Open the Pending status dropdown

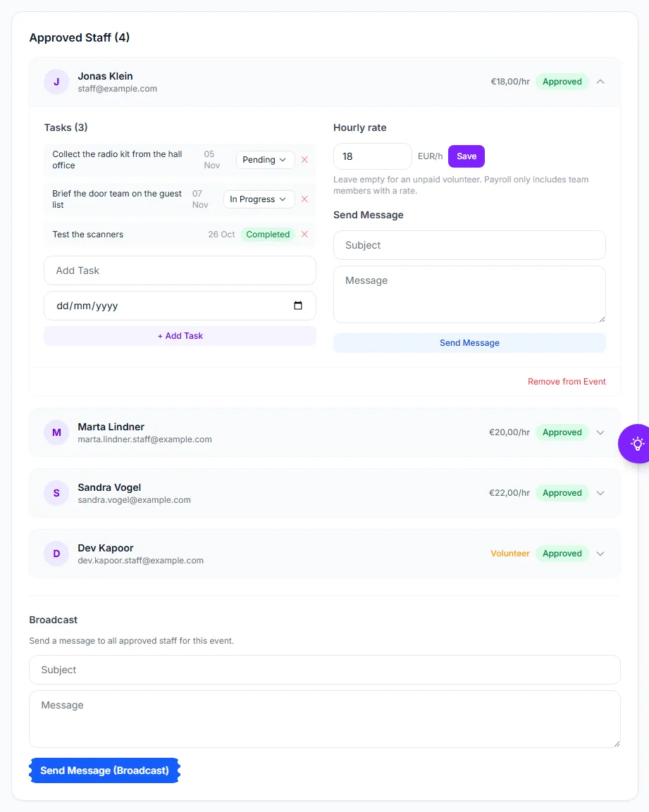click(x=265, y=159)
